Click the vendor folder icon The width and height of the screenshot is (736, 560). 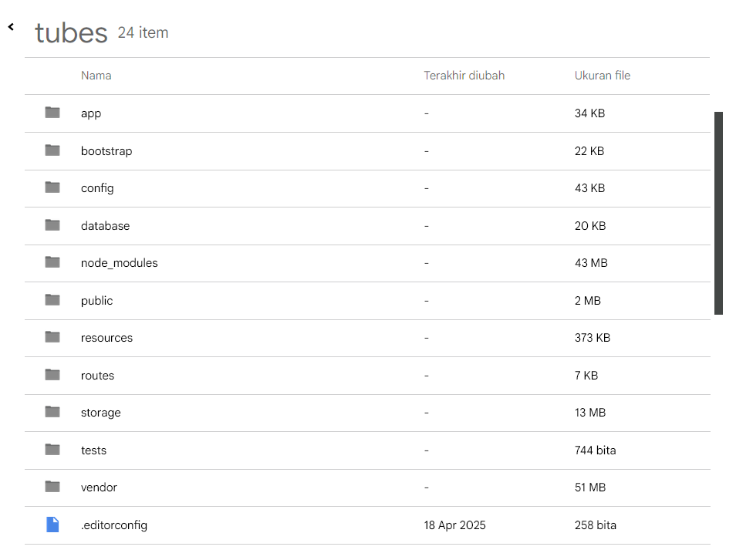click(x=52, y=487)
